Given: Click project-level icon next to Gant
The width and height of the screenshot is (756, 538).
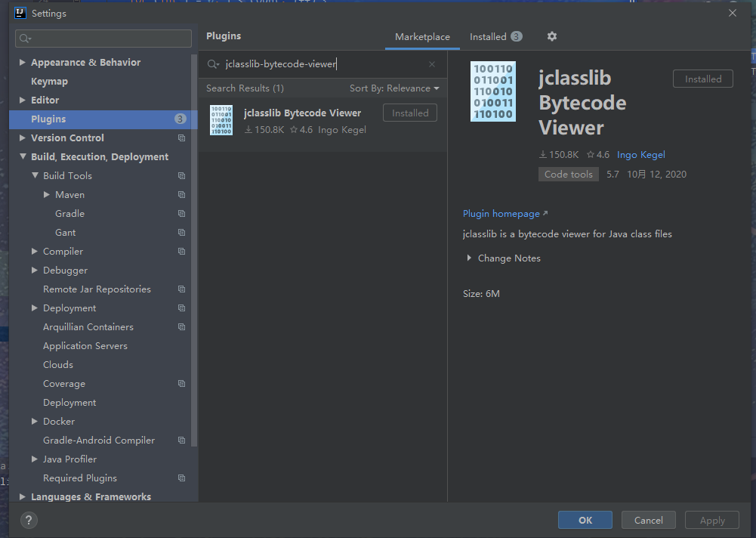Looking at the screenshot, I should [182, 233].
